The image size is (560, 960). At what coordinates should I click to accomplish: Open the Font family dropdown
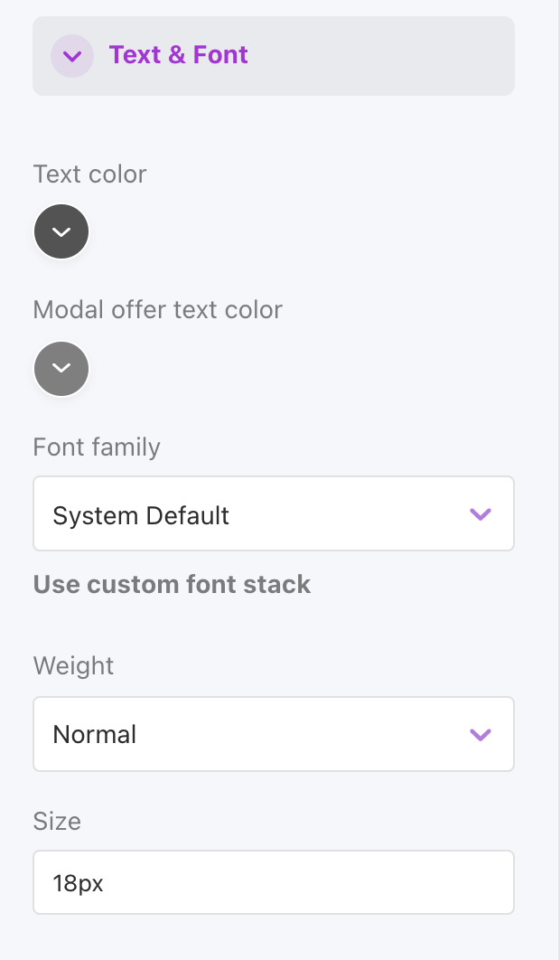point(273,514)
